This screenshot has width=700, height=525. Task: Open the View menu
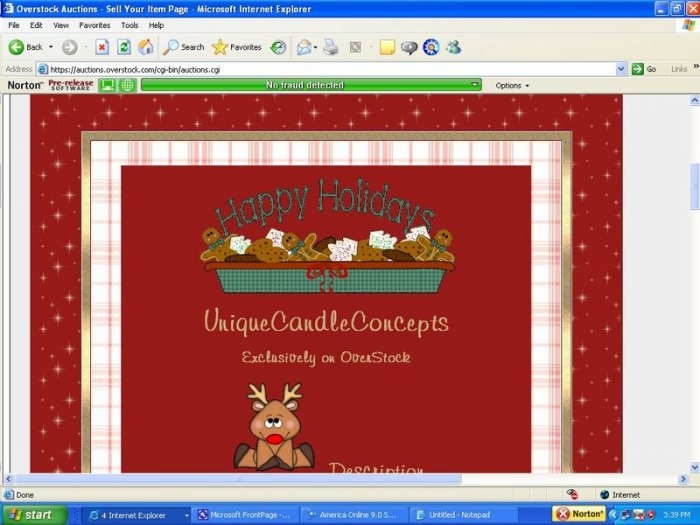[x=61, y=25]
